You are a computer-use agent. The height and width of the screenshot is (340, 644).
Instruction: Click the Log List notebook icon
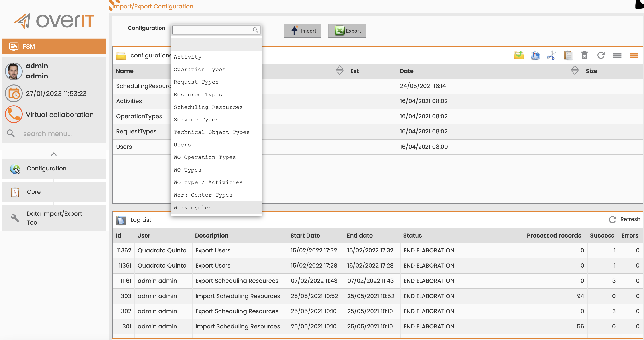pos(121,220)
